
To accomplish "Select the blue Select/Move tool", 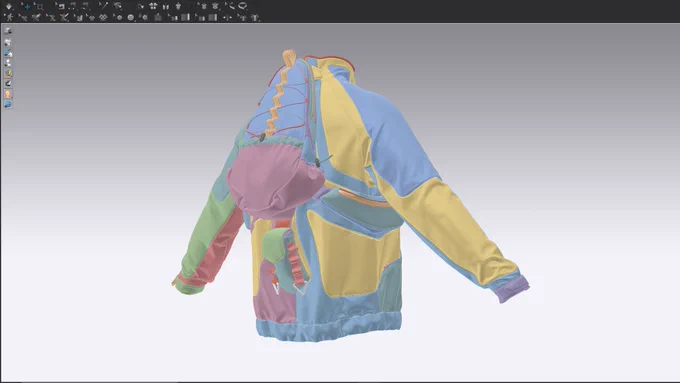I will pyautogui.click(x=27, y=7).
